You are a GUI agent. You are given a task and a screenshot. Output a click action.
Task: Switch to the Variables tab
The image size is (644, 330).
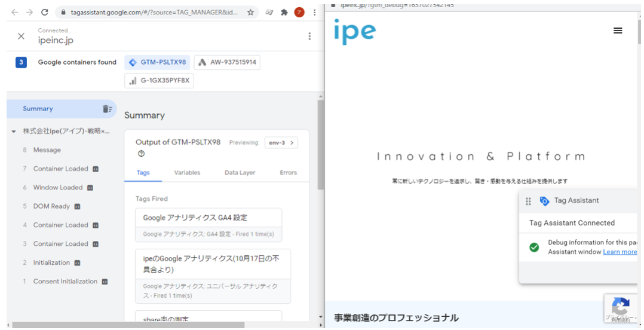click(x=187, y=173)
